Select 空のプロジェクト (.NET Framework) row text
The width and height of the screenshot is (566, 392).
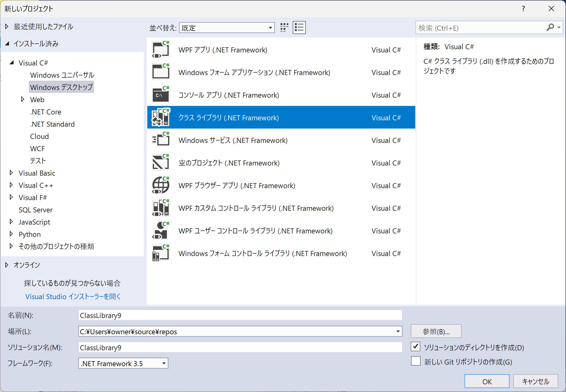pyautogui.click(x=229, y=163)
